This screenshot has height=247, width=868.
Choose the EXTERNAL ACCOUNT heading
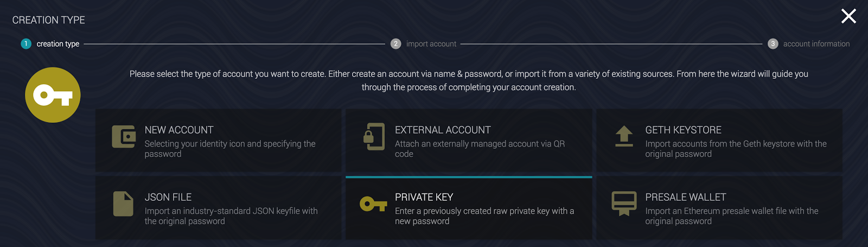pos(443,130)
